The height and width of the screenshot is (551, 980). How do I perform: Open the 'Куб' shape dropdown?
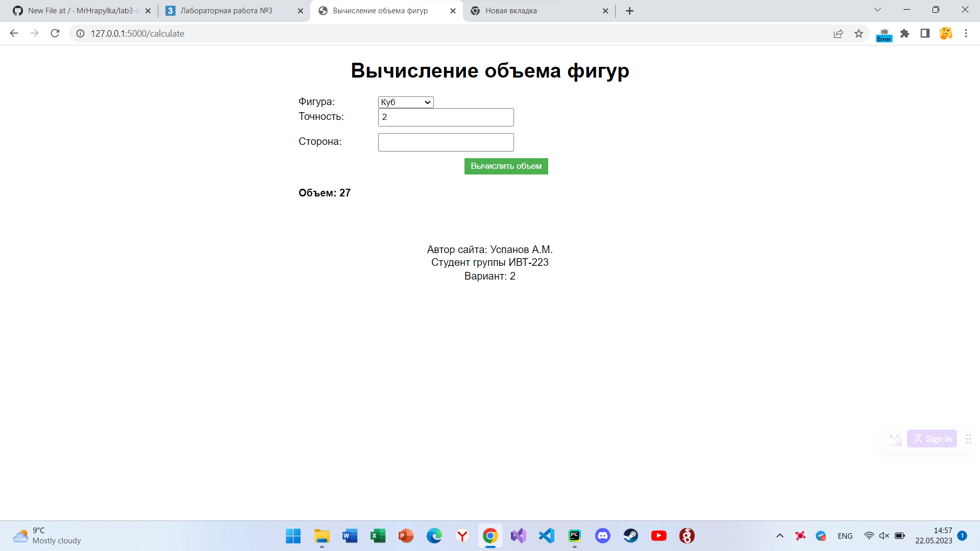tap(405, 102)
